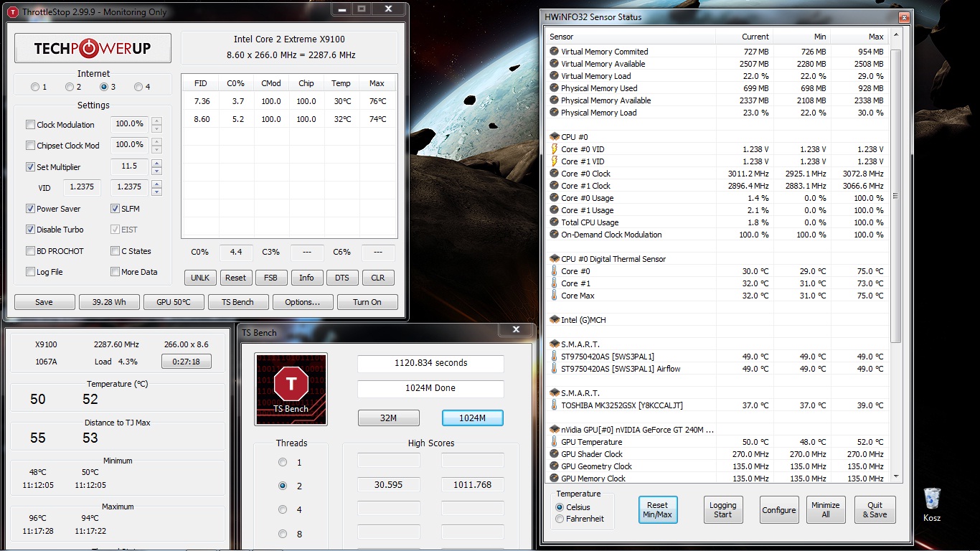Click the icon beside GPU Memory Clock
Image resolution: width=980 pixels, height=551 pixels.
pos(554,479)
